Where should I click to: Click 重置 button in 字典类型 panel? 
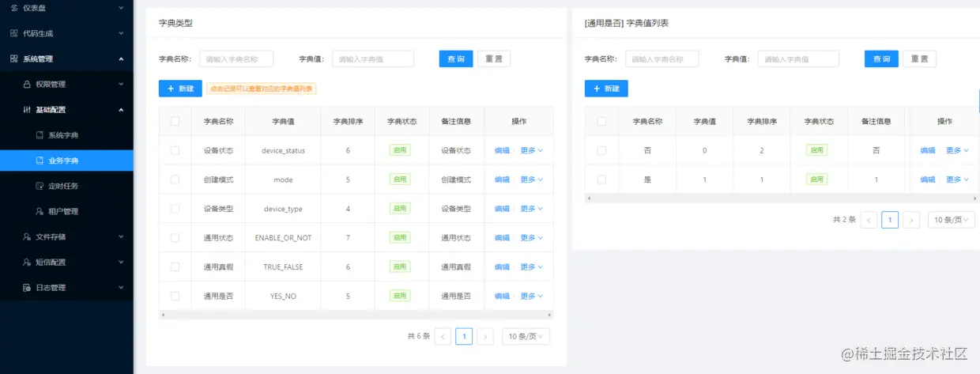click(x=494, y=59)
